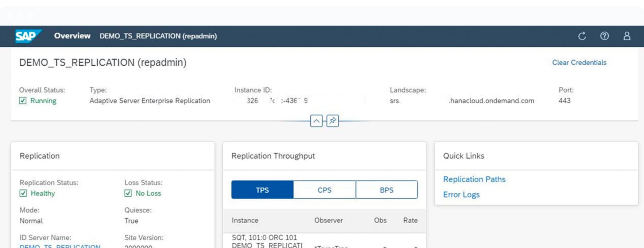644x248 pixels.
Task: Refresh the overview page
Action: (x=582, y=36)
